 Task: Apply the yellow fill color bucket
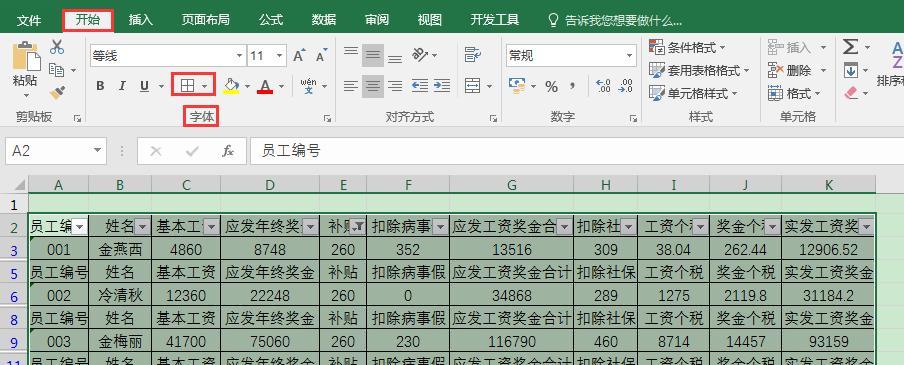231,86
